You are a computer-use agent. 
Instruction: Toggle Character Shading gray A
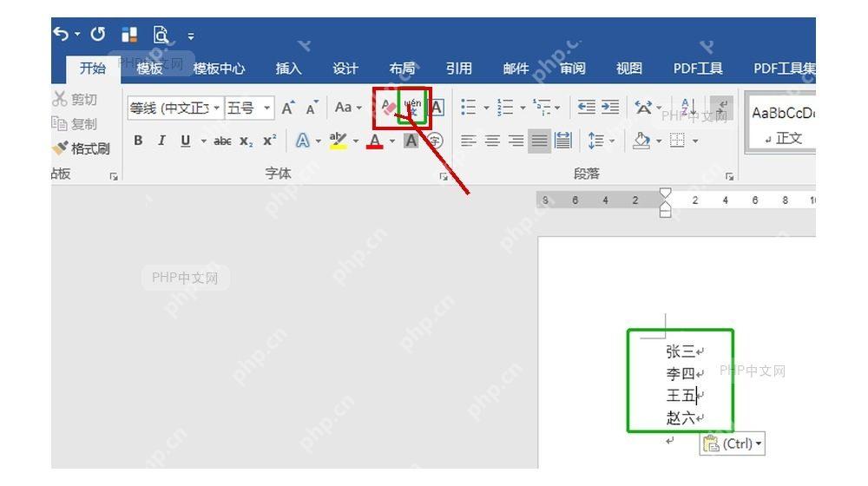[411, 141]
